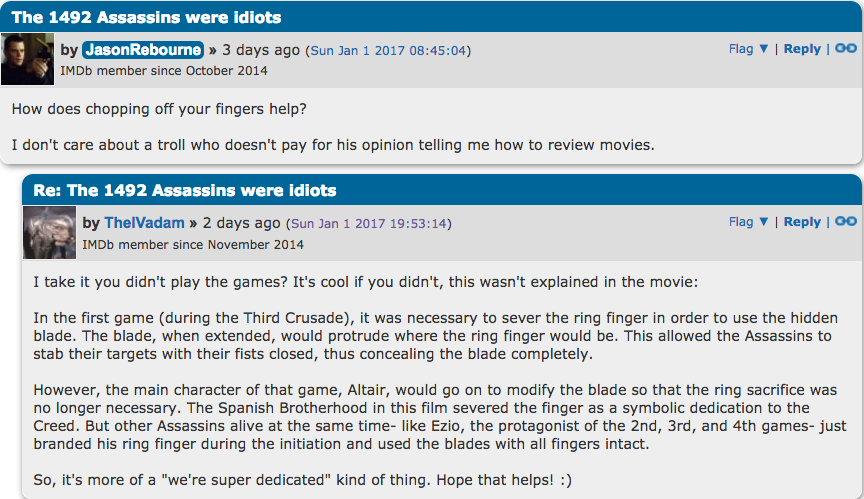
Task: Click the title "The 1492 Assassins were idiots"
Action: tap(146, 17)
